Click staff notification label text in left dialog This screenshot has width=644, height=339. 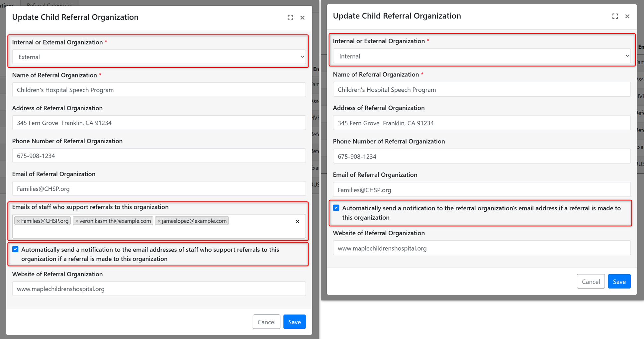(x=150, y=254)
